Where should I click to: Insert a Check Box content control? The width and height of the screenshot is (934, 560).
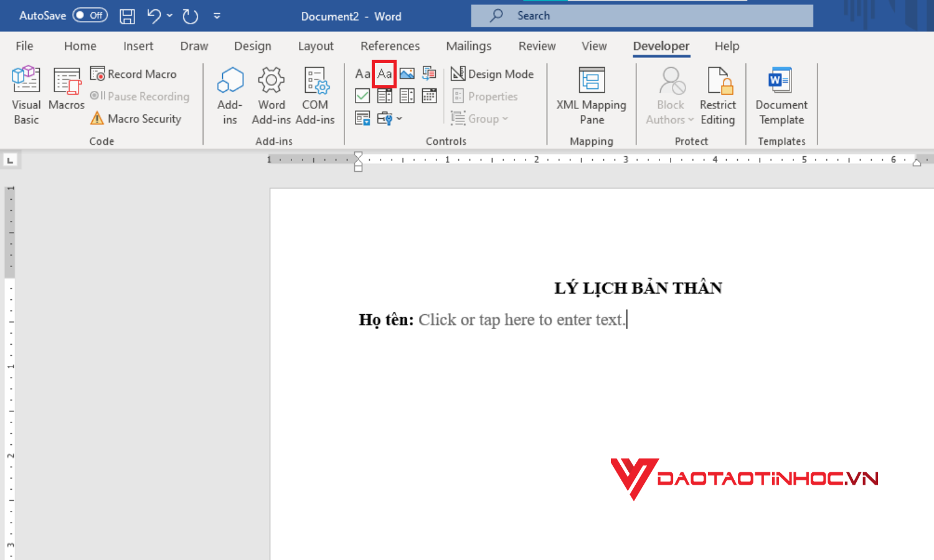point(362,95)
